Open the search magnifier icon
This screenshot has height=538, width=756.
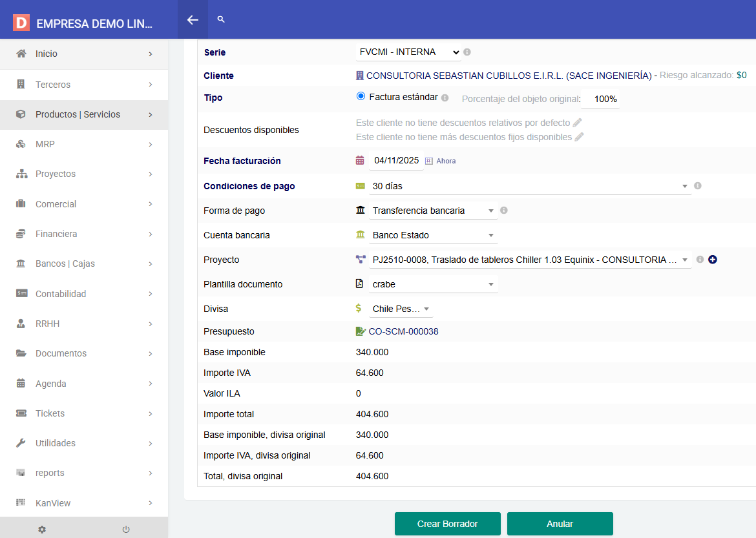tap(221, 19)
